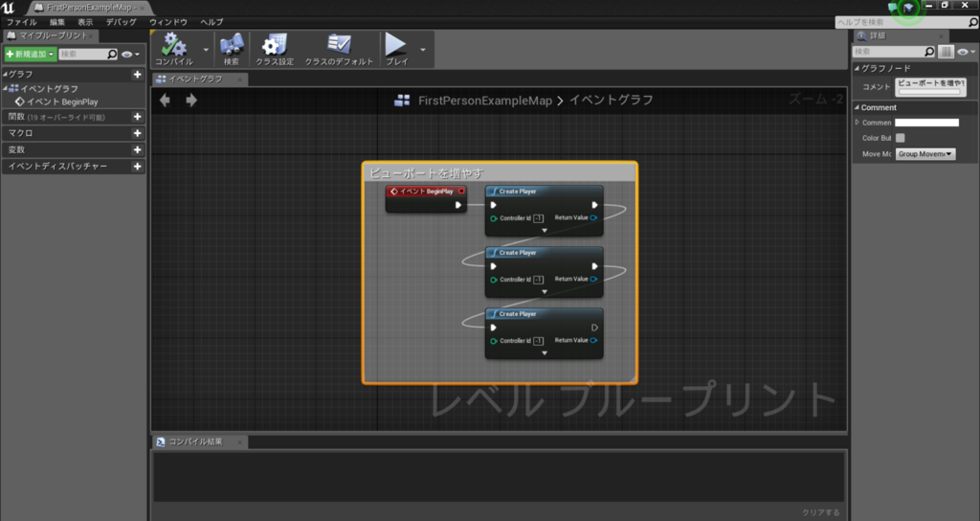Toggle Color Bubble checkbox
This screenshot has width=980, height=521.
tap(900, 138)
